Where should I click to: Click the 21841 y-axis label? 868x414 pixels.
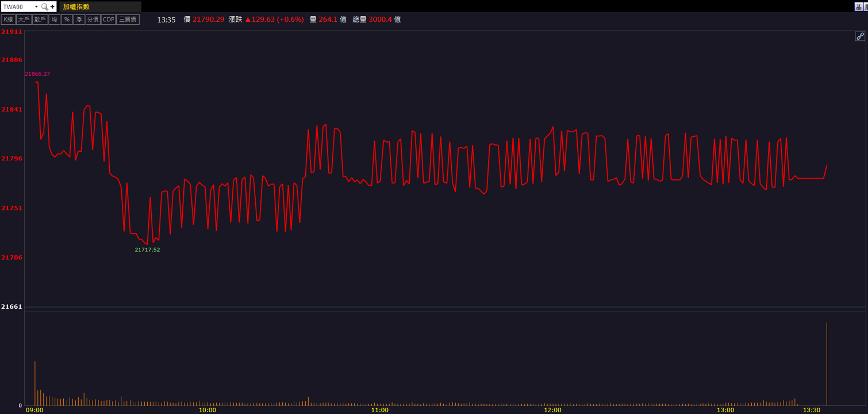[x=11, y=109]
